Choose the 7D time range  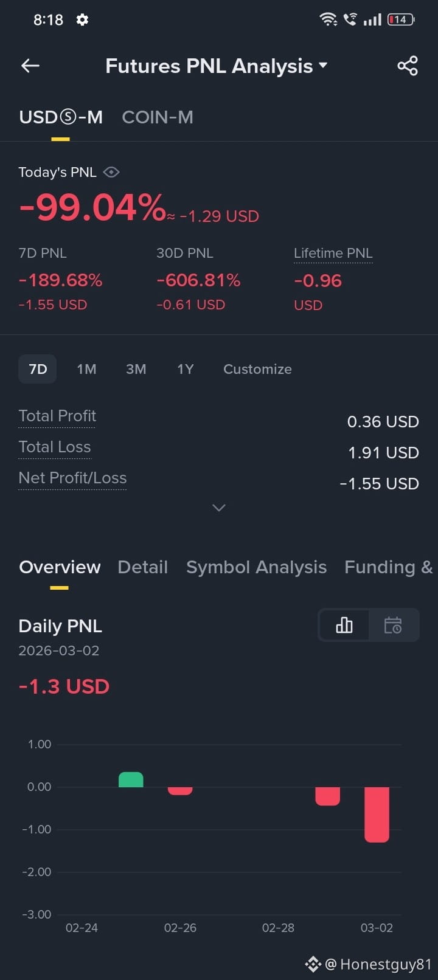pos(38,369)
